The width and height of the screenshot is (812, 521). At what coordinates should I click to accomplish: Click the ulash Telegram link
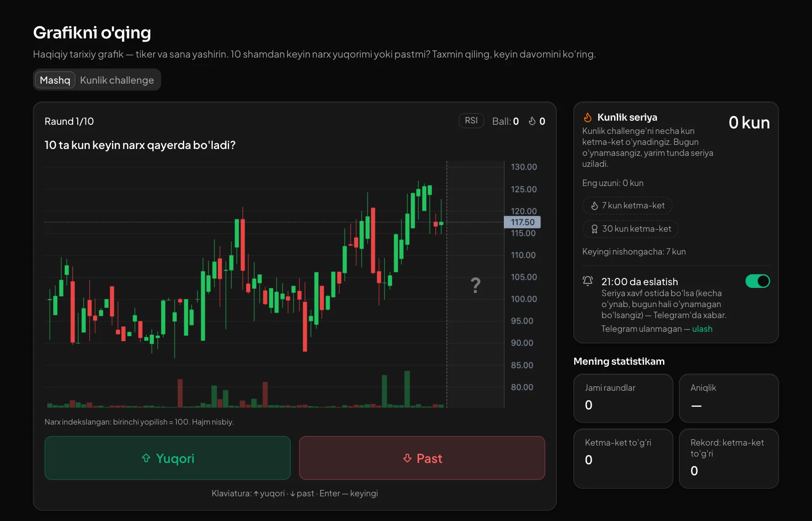(702, 329)
